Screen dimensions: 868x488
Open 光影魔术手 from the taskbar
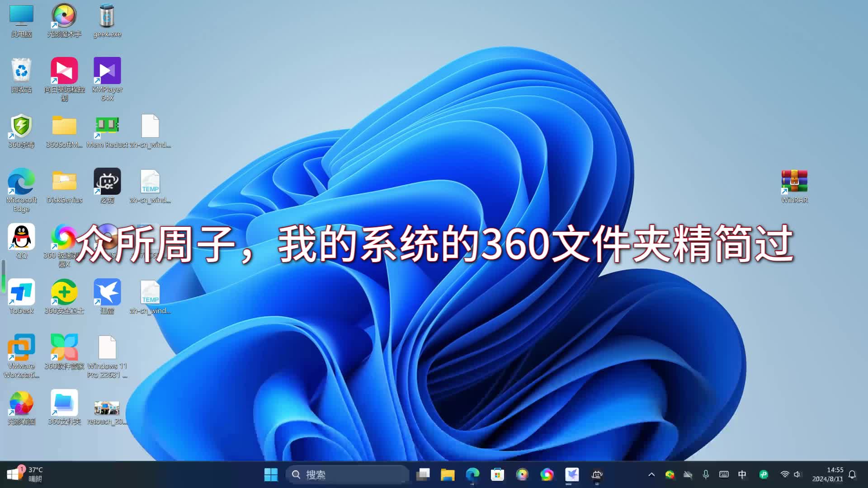point(522,474)
